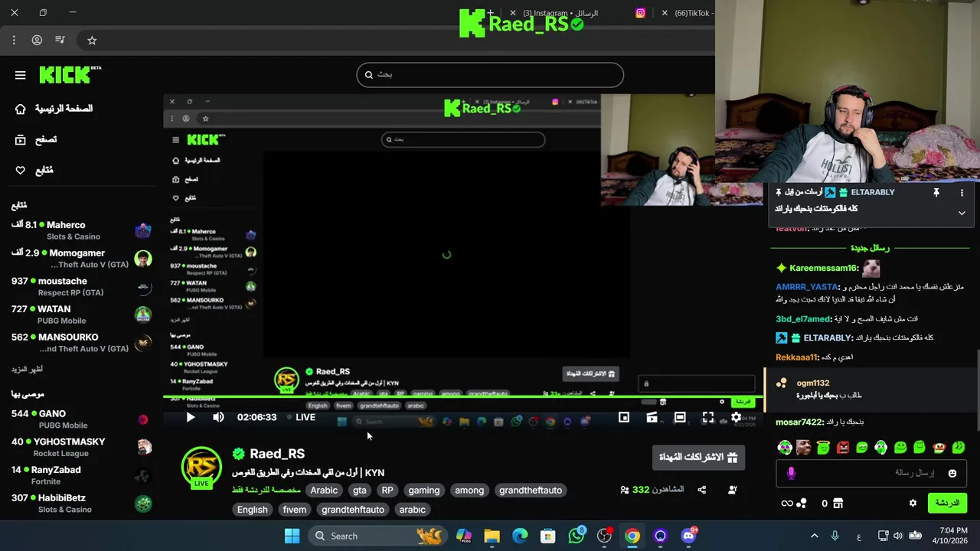
Task: Click the purple microphone icon in chat box
Action: [791, 473]
